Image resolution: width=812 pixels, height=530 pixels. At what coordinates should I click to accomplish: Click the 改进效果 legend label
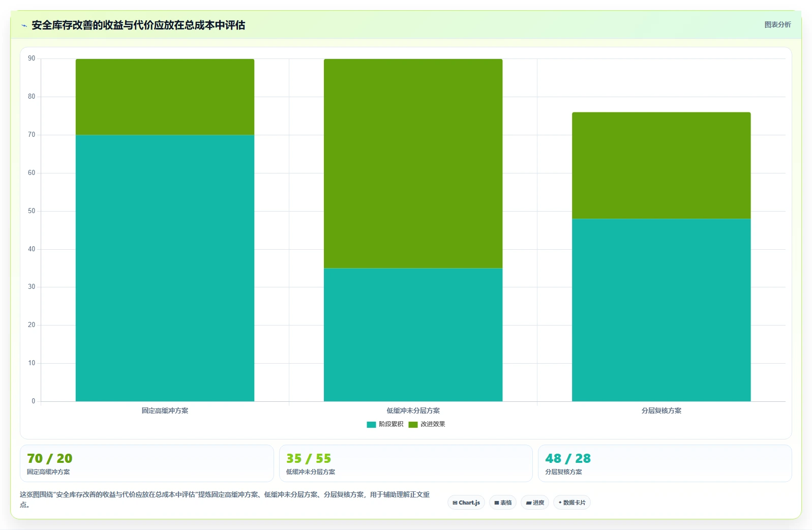[x=433, y=424]
